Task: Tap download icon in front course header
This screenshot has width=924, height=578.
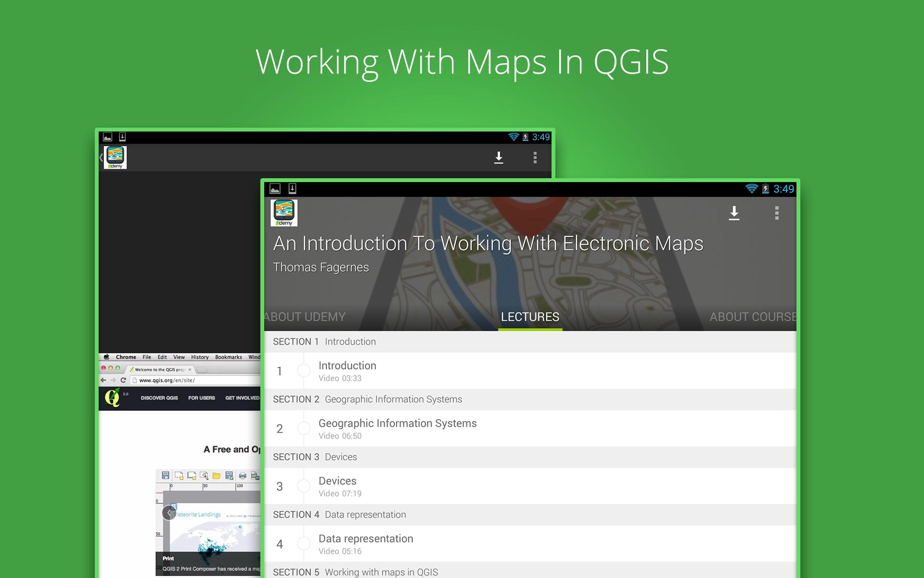Action: point(734,213)
